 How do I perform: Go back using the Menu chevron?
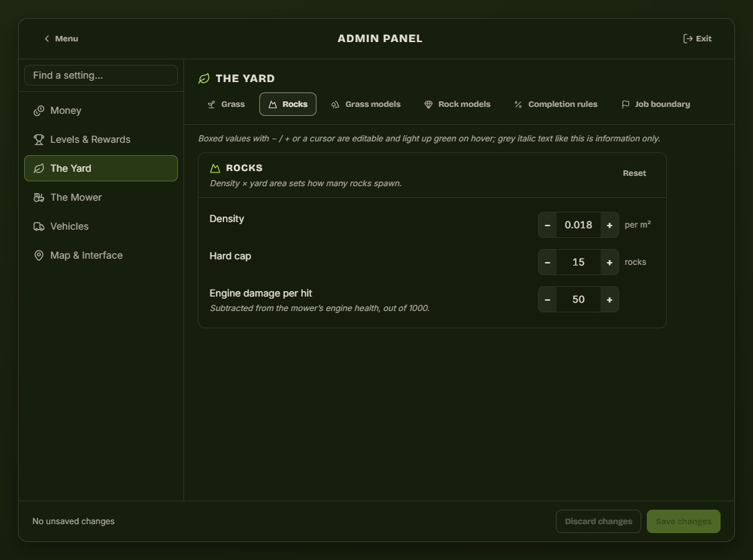[47, 39]
